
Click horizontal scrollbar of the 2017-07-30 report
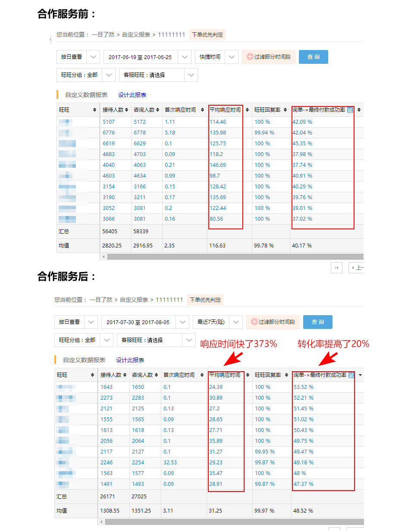(234, 522)
